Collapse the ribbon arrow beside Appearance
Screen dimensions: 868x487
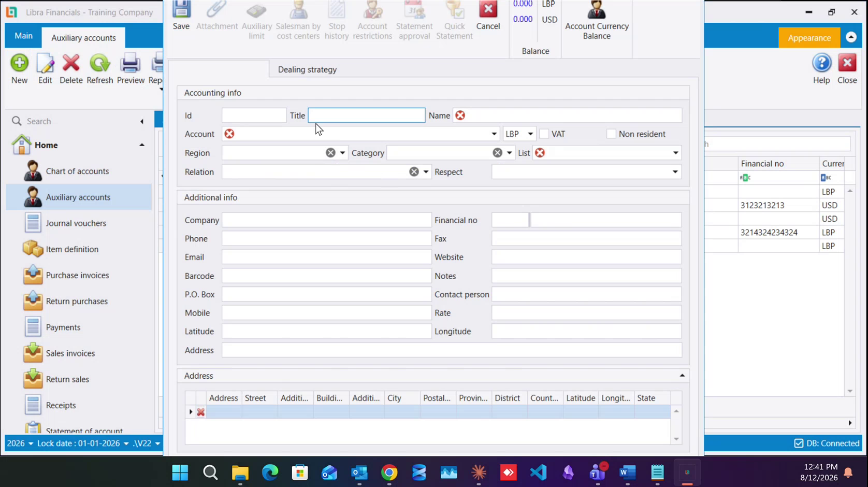[851, 37]
